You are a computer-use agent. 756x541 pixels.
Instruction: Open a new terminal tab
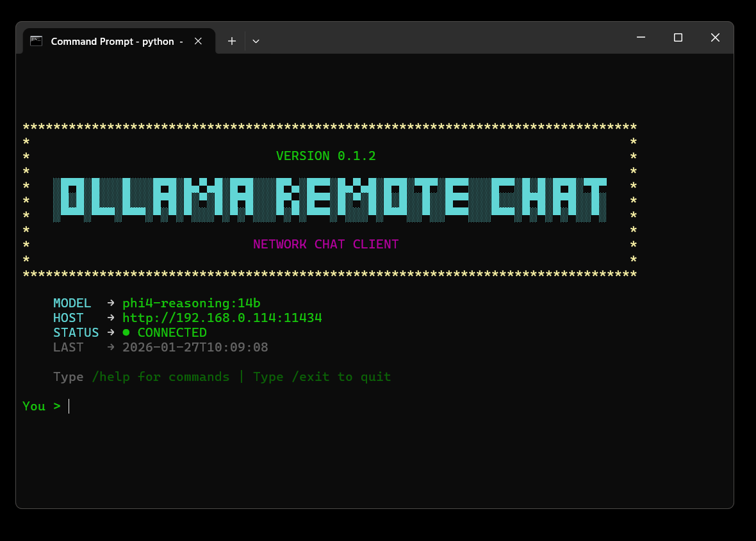coord(232,42)
